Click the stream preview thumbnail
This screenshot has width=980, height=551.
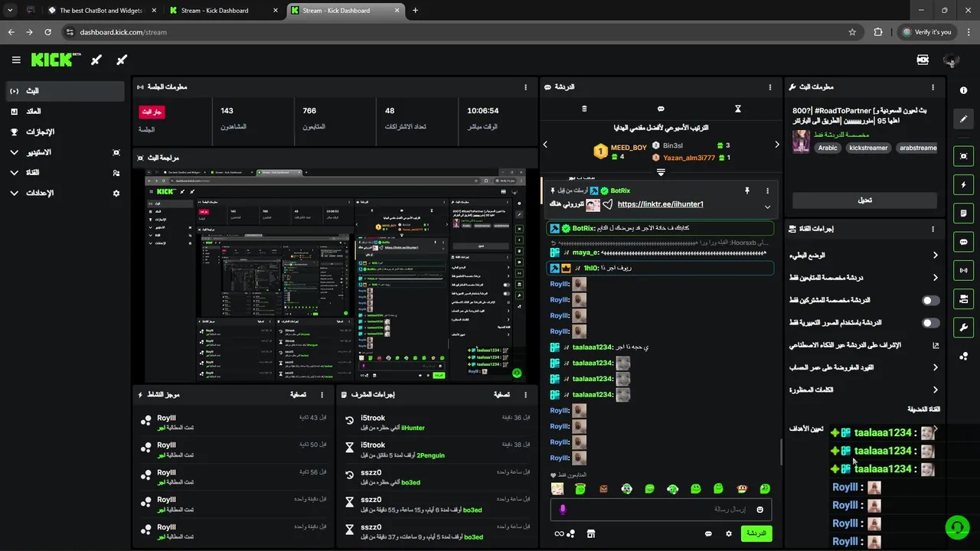click(x=335, y=275)
